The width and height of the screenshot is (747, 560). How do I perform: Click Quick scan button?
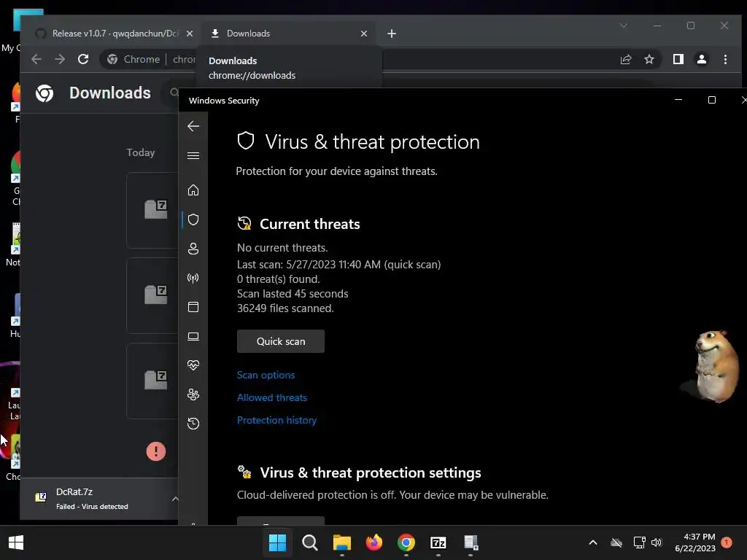point(281,341)
